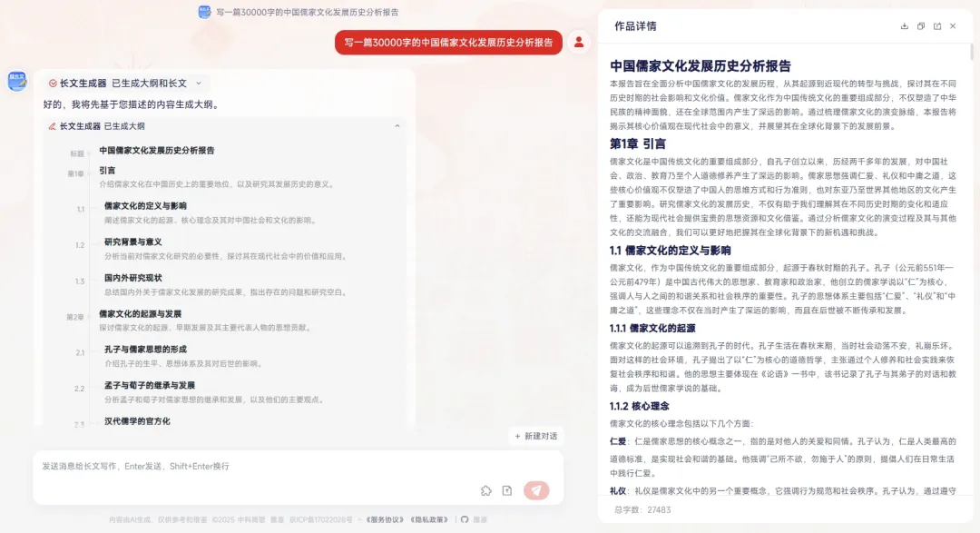980x533 pixels.
Task: Open the 《服务协议》 link
Action: (x=385, y=519)
